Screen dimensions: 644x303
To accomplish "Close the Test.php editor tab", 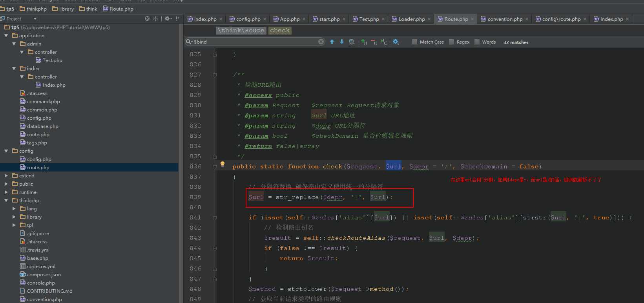I will click(x=383, y=19).
